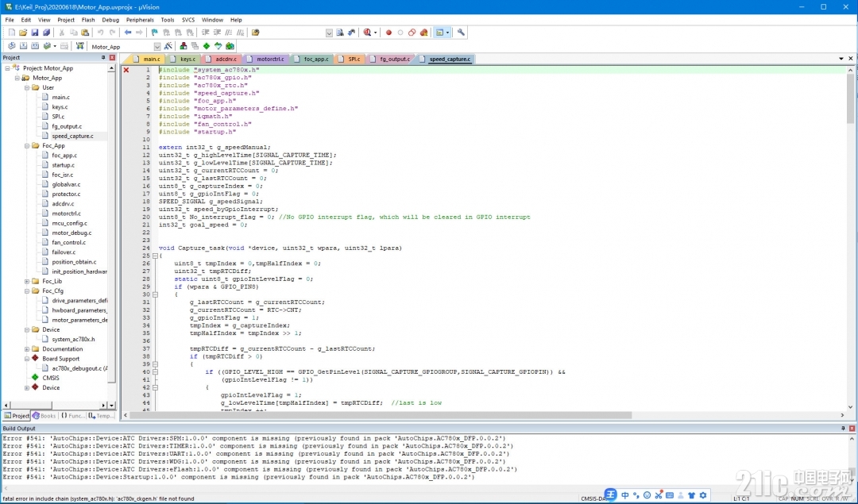Click the project tree horizontal scrollbar thumb
Image resolution: width=858 pixels, height=504 pixels.
(29, 406)
